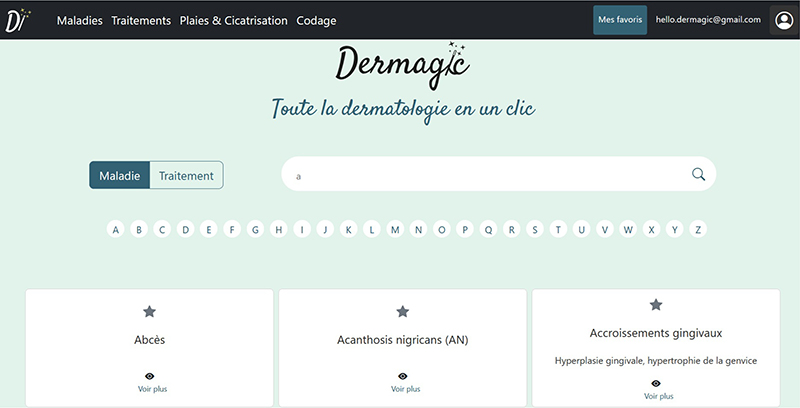Filter by letter T
Viewport: 800px width, 408px height.
click(x=558, y=230)
